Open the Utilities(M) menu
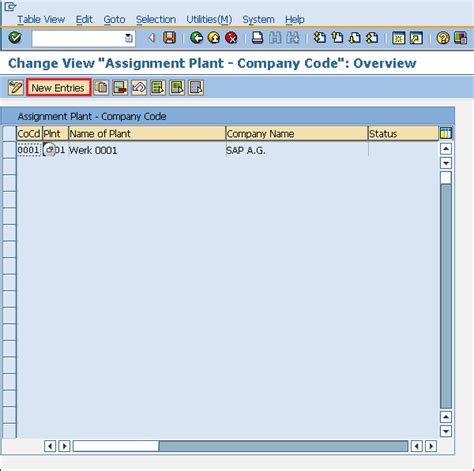The width and height of the screenshot is (474, 471). coord(209,19)
